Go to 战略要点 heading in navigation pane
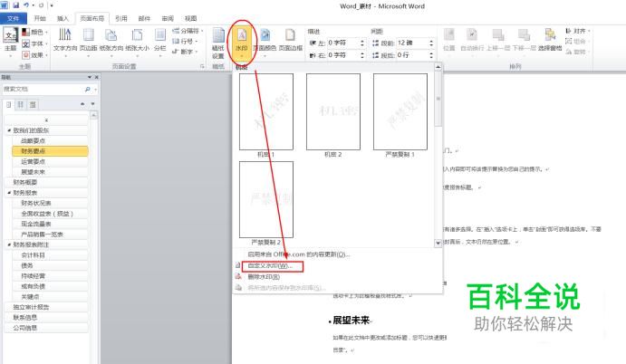Image resolution: width=626 pixels, height=364 pixels. pyautogui.click(x=51, y=141)
